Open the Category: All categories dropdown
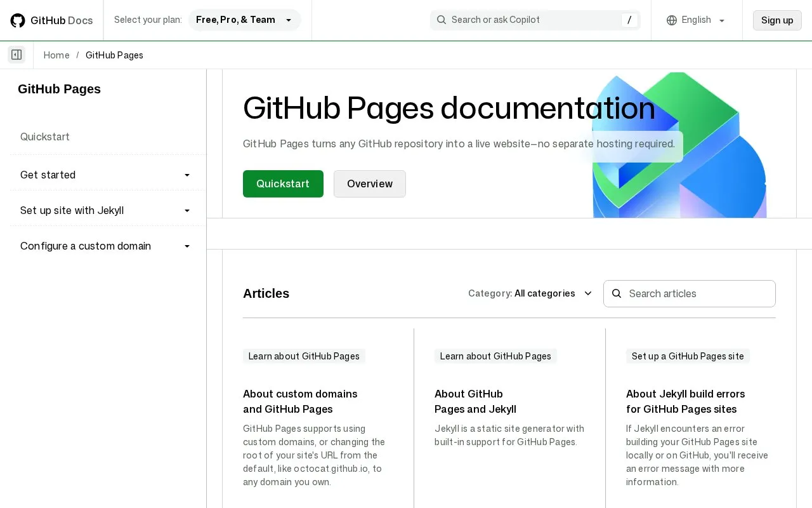 pyautogui.click(x=530, y=293)
